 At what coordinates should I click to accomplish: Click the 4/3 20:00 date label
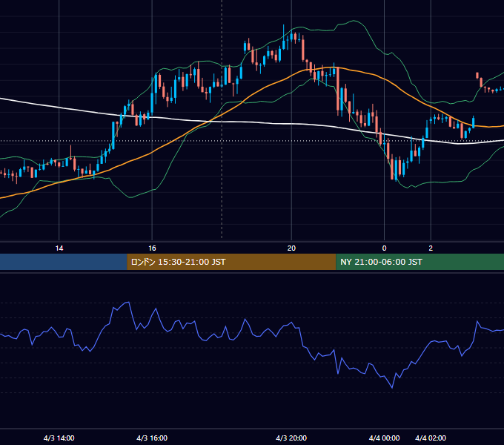click(291, 438)
